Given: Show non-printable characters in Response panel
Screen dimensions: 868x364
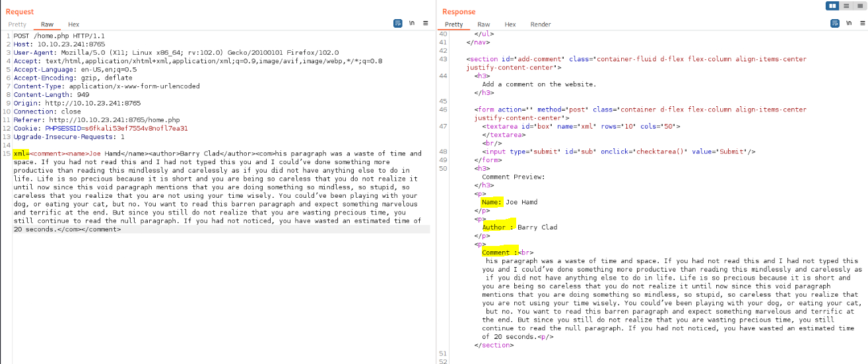Looking at the screenshot, I should tap(848, 23).
